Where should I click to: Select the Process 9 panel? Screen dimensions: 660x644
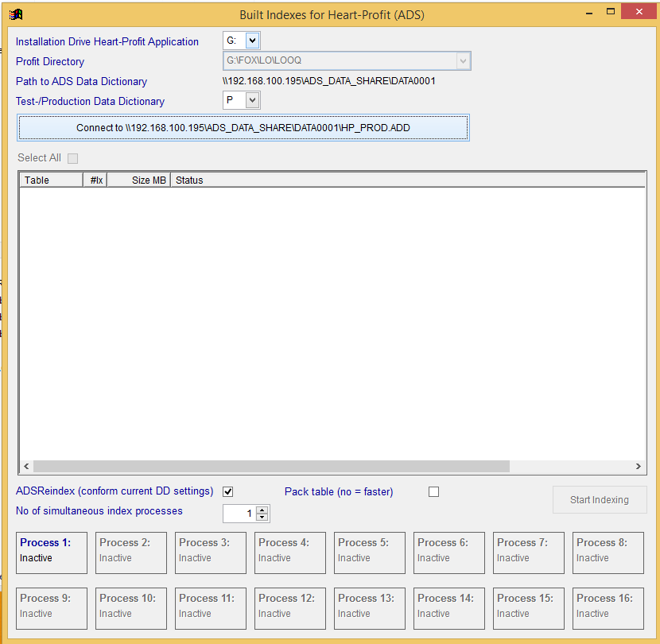click(x=52, y=609)
